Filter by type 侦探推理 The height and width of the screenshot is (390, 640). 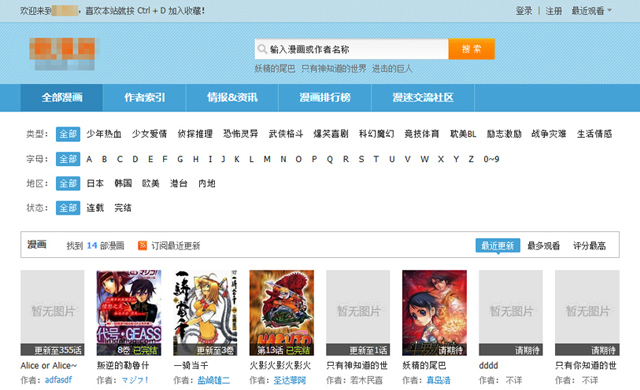pos(195,134)
